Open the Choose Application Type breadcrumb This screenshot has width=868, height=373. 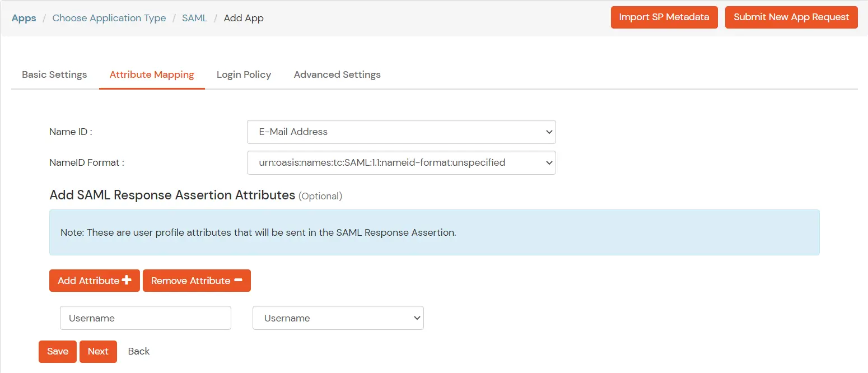click(109, 17)
